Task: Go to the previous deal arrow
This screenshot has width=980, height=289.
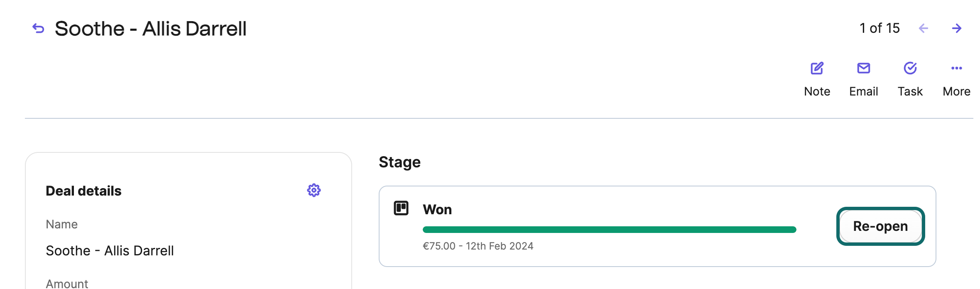Action: (x=924, y=28)
